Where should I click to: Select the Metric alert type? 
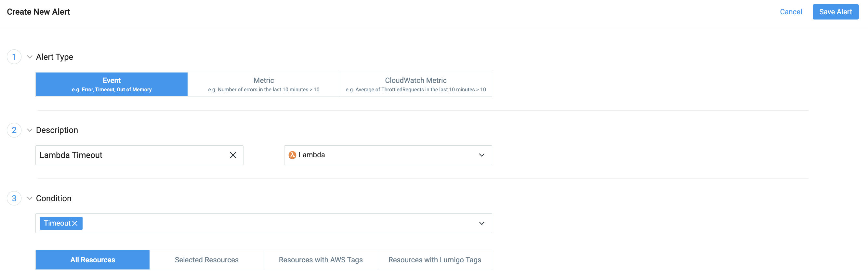pyautogui.click(x=264, y=84)
